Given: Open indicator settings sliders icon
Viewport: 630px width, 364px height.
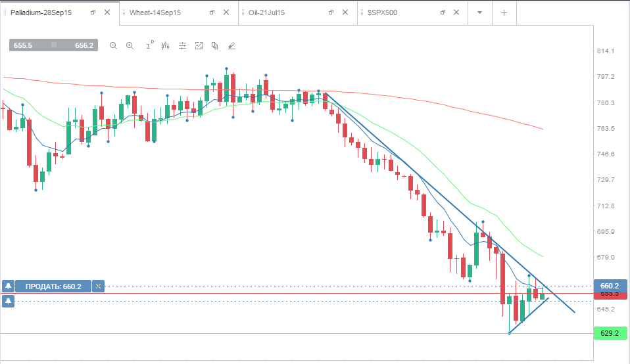Looking at the screenshot, I should pos(182,46).
